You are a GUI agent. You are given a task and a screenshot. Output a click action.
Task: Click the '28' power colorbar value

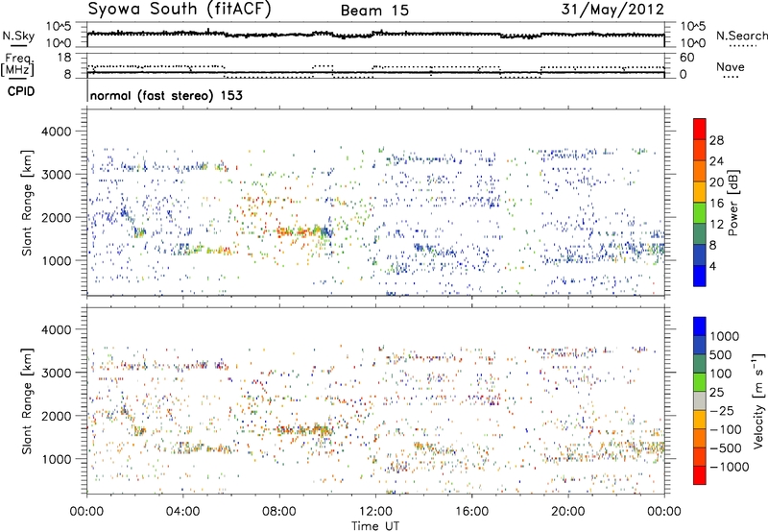pos(716,140)
